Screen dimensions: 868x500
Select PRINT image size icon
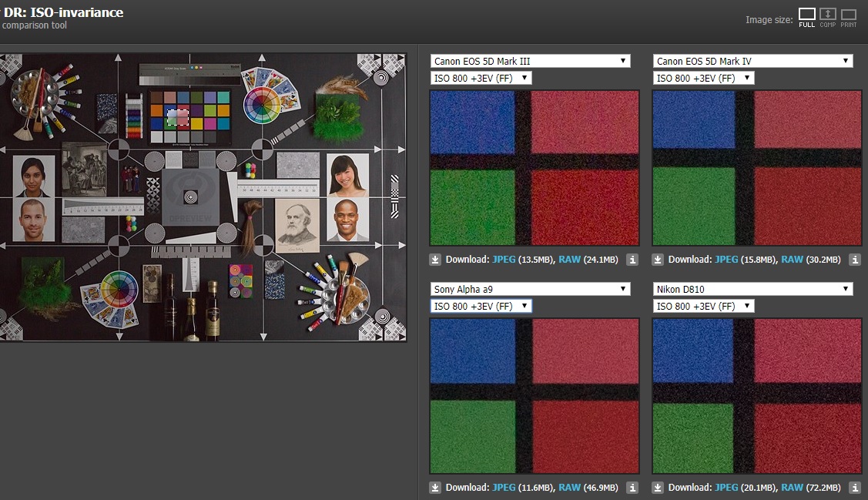pyautogui.click(x=849, y=17)
